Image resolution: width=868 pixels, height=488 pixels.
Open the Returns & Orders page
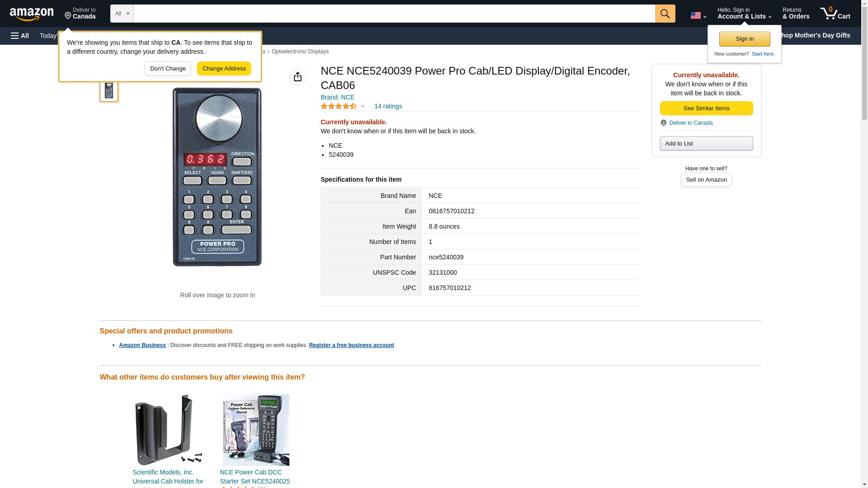[x=796, y=14]
